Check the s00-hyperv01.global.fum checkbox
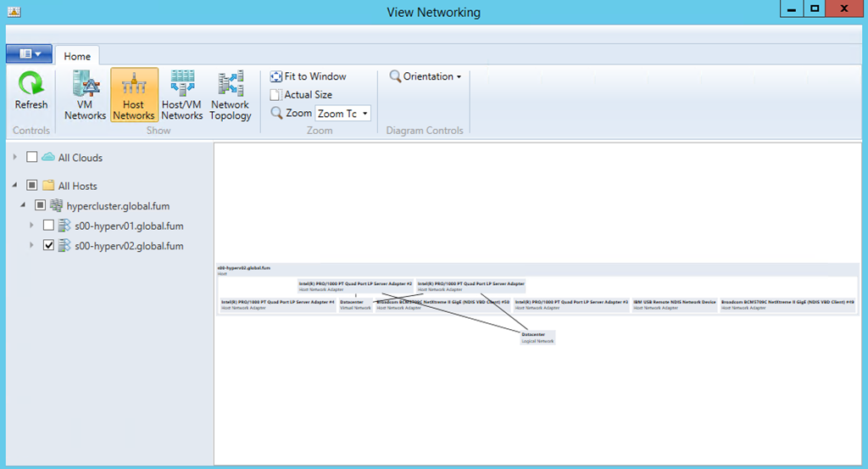868x469 pixels. [48, 226]
